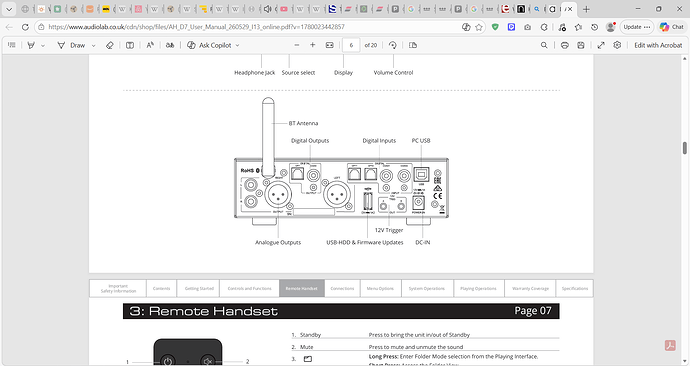Toggle the add text box tool
690x366 pixels.
point(130,45)
